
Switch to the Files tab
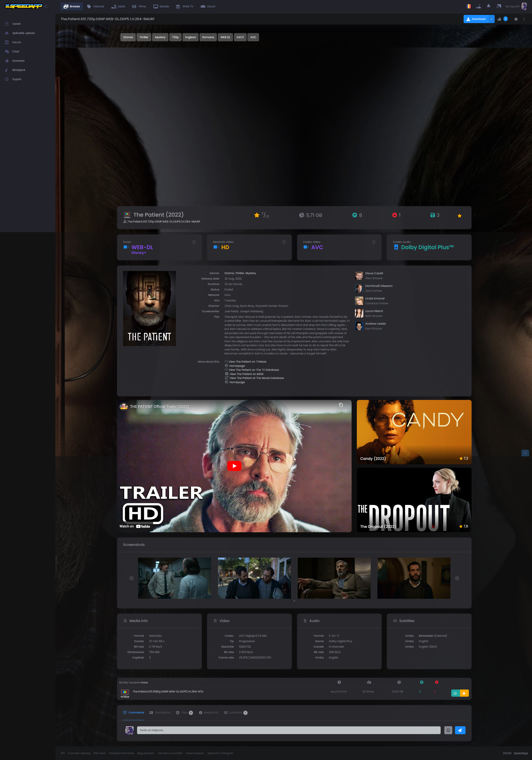184,712
